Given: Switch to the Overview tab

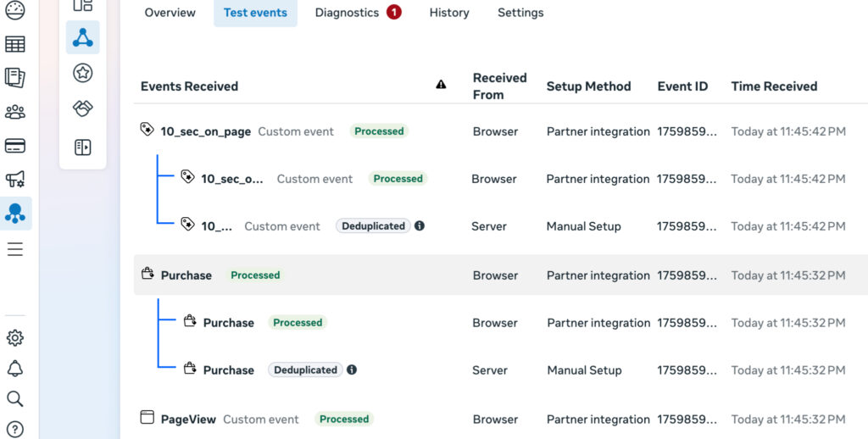Looking at the screenshot, I should (x=170, y=13).
